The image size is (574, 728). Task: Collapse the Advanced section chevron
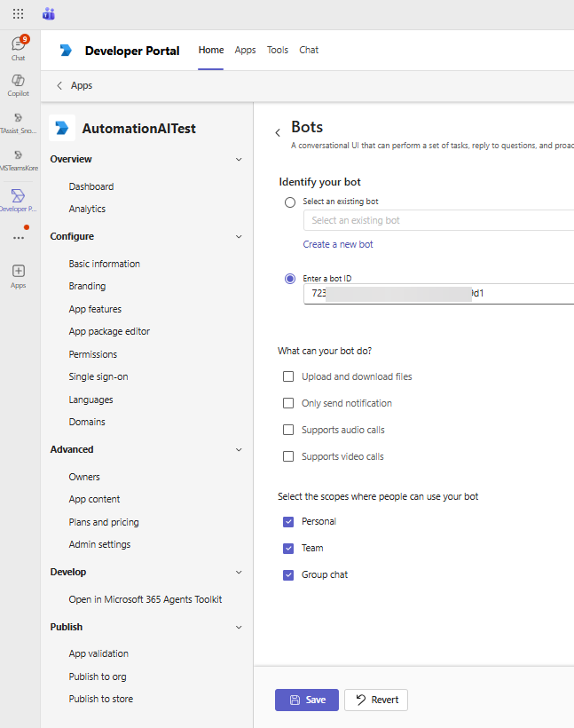[x=238, y=450]
